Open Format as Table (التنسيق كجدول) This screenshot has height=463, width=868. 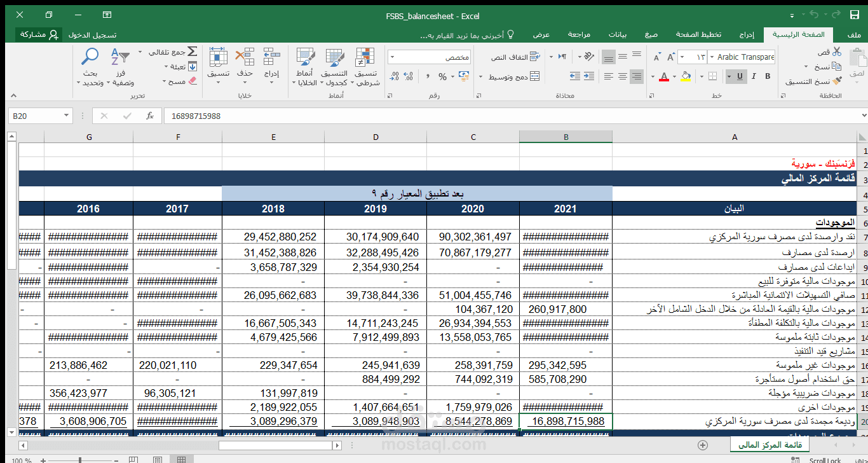[x=334, y=67]
